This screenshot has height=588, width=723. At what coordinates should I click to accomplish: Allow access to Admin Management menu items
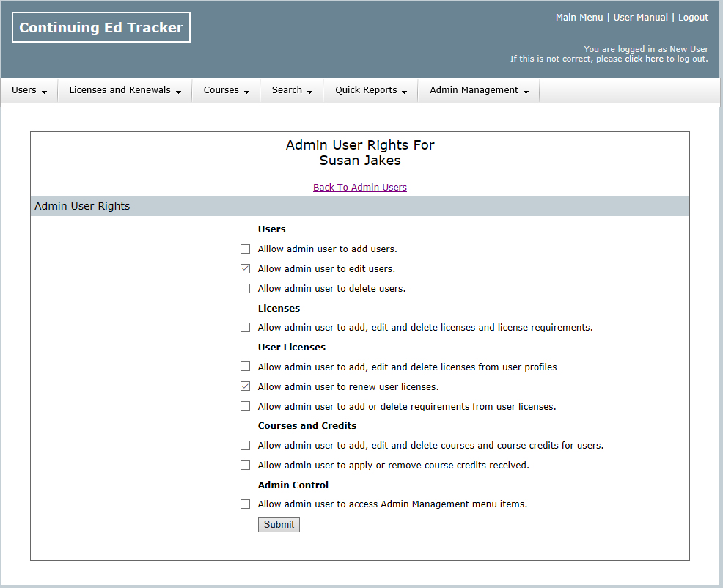[x=245, y=504]
